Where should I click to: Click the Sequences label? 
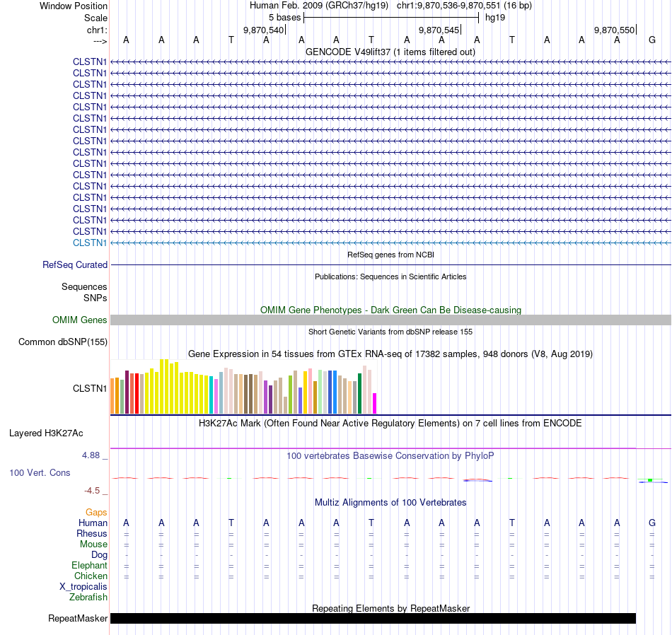84,286
